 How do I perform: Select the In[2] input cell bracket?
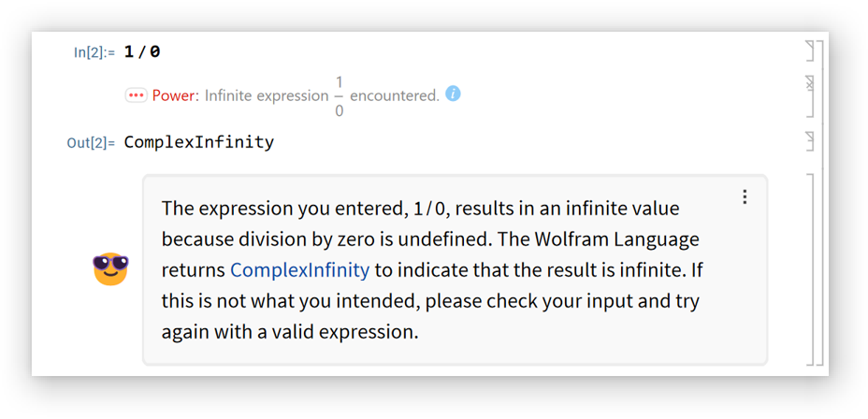point(810,51)
